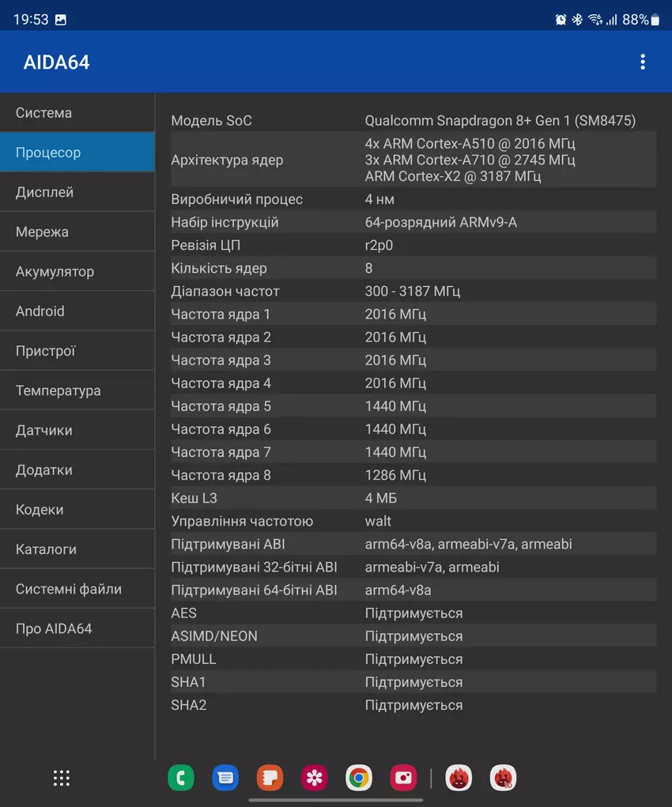The image size is (672, 807).
Task: Go to the Акумулятор section
Action: 77,271
